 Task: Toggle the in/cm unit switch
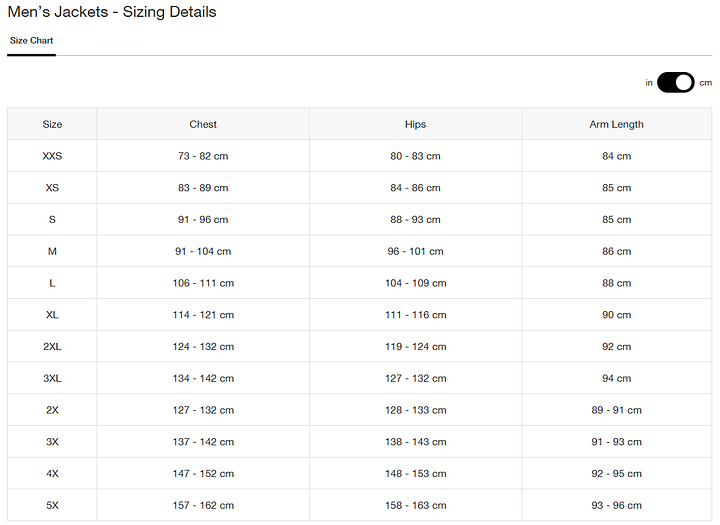pyautogui.click(x=675, y=82)
